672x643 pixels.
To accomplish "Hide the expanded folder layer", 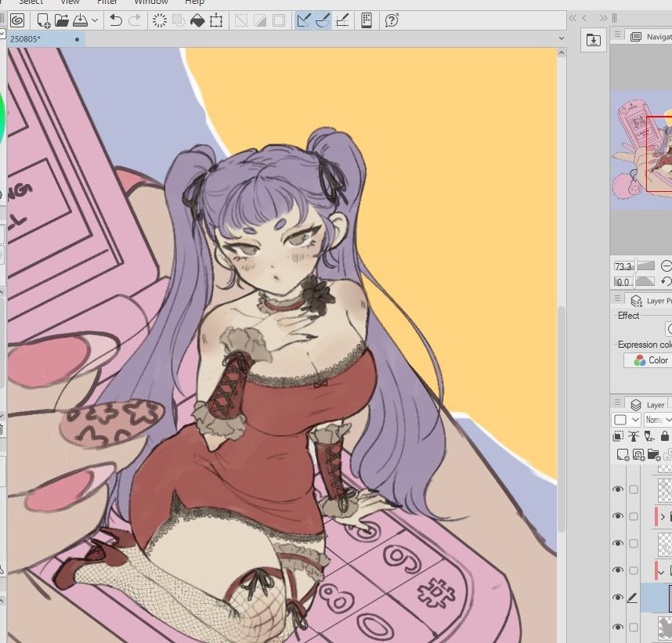I will coord(618,570).
